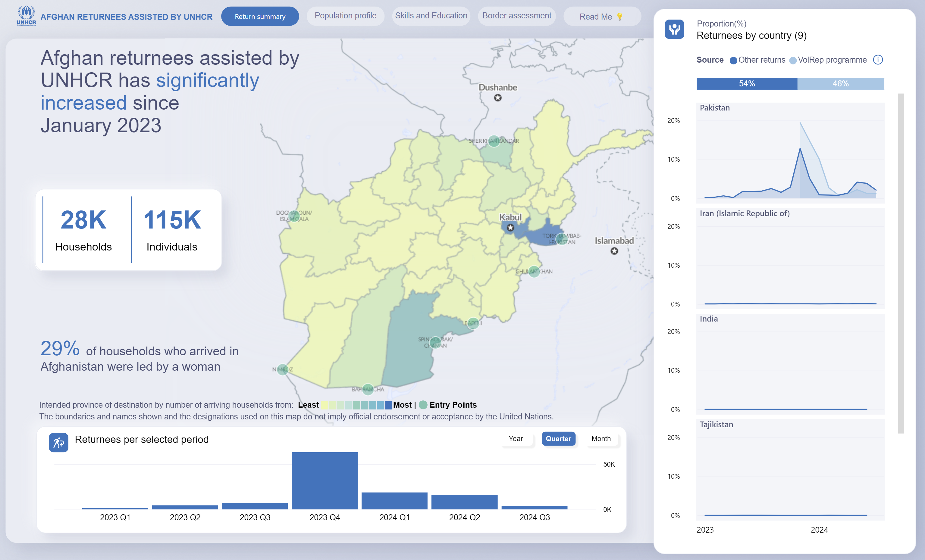Click the info icon beside VolRep programme
Viewport: 925px width, 560px height.
pyautogui.click(x=878, y=60)
